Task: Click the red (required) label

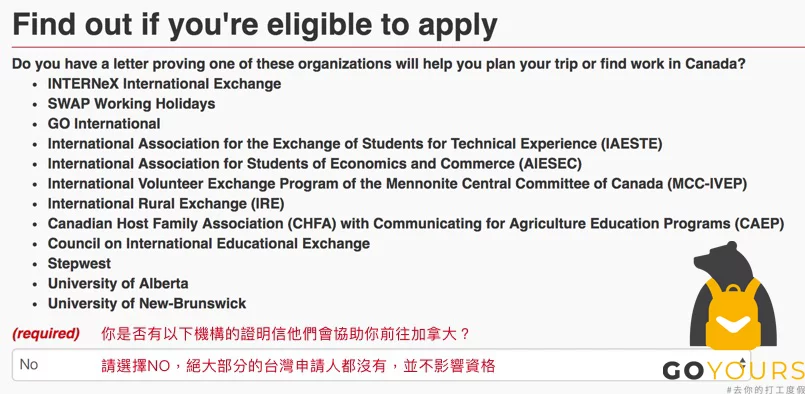Action: [46, 334]
